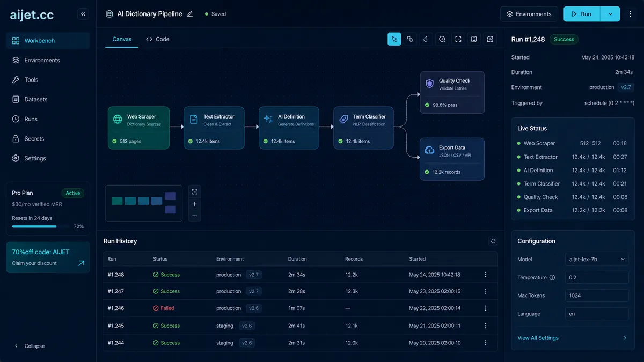Switch to the Code tab
Screen dimensions: 644x362
click(x=158, y=39)
